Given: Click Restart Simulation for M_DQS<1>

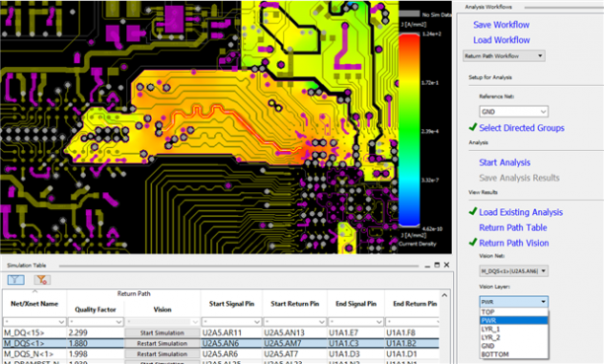Looking at the screenshot, I should (x=162, y=343).
